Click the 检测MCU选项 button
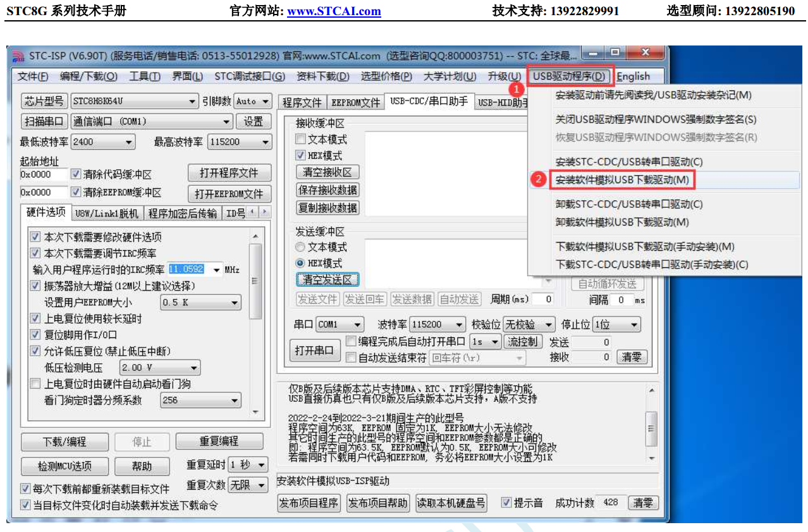This screenshot has width=808, height=532. pyautogui.click(x=65, y=466)
